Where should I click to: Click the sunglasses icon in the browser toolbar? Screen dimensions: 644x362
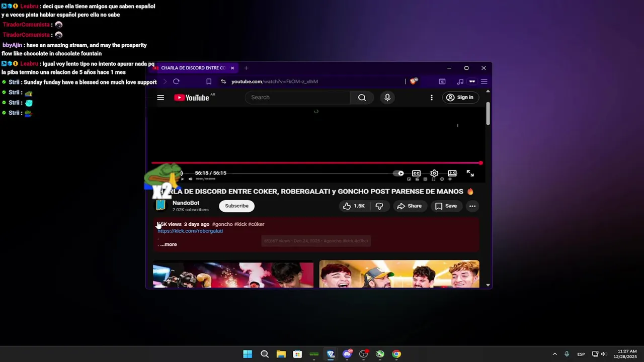pos(472,81)
